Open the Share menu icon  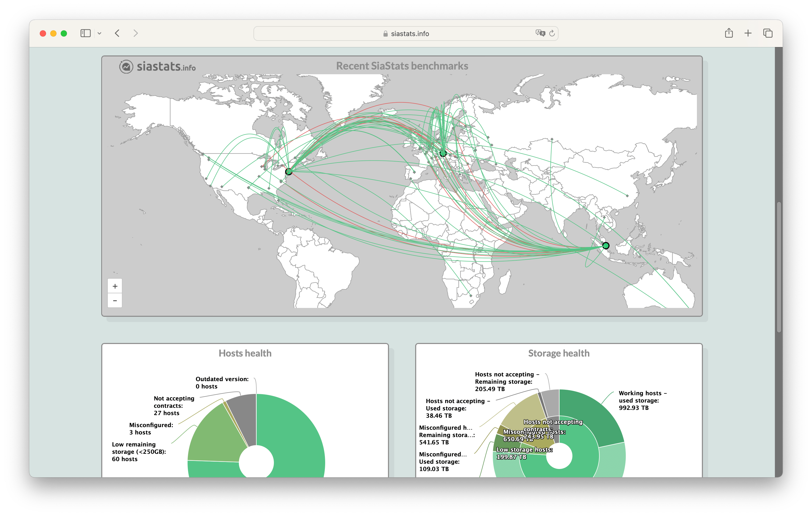click(729, 33)
